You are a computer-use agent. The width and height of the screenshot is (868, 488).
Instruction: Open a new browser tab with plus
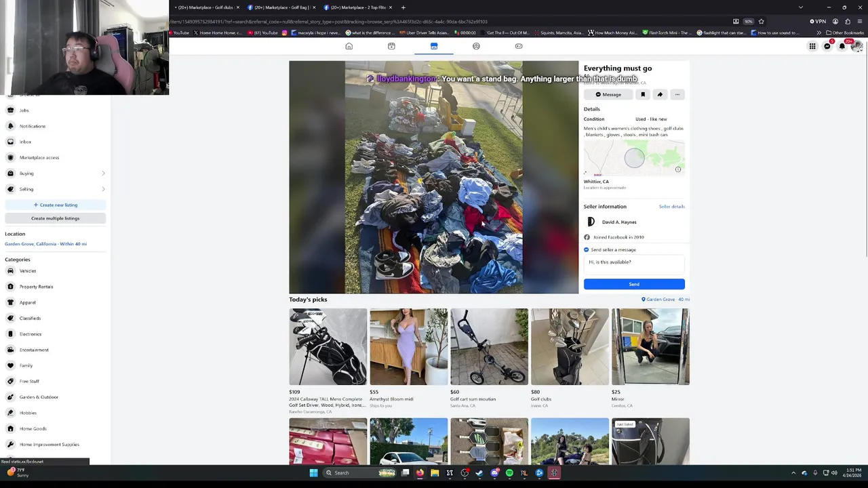pyautogui.click(x=403, y=7)
